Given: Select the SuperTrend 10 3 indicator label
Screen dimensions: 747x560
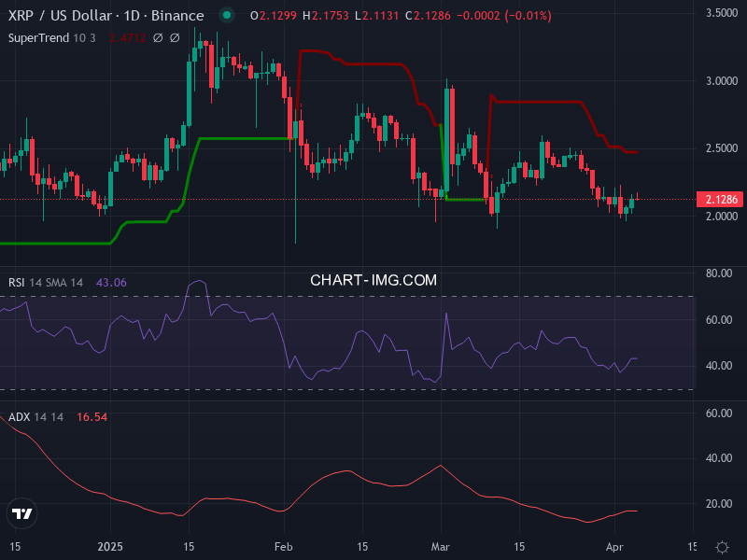Looking at the screenshot, I should tap(52, 38).
